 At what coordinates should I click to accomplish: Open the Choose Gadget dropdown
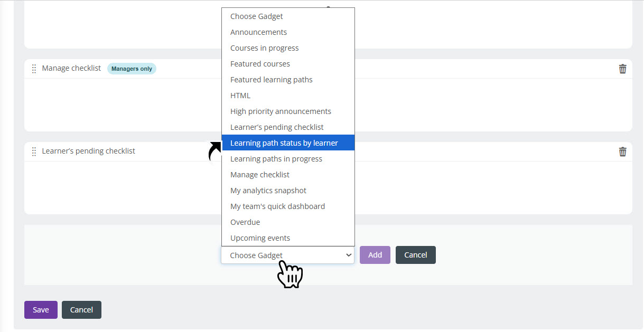click(x=287, y=255)
